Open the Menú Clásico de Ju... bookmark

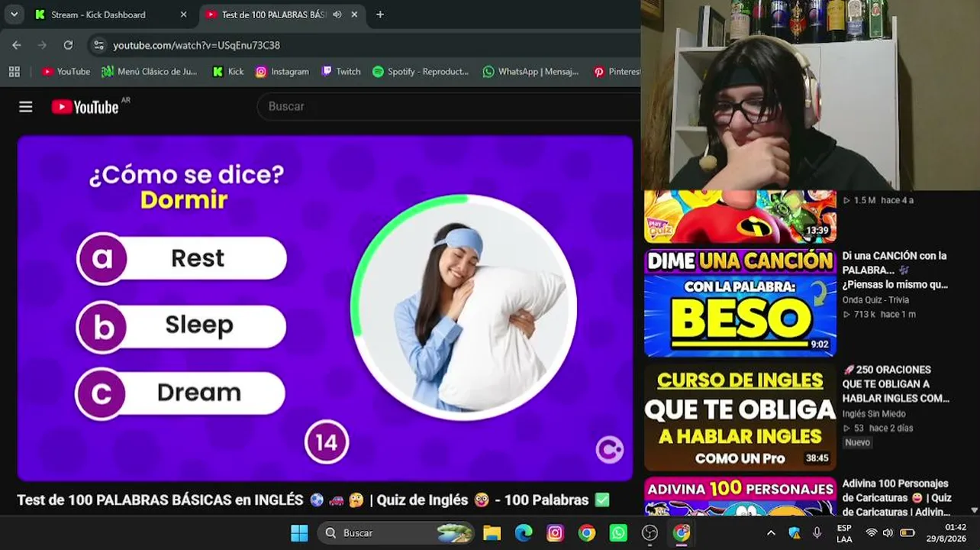coord(149,71)
